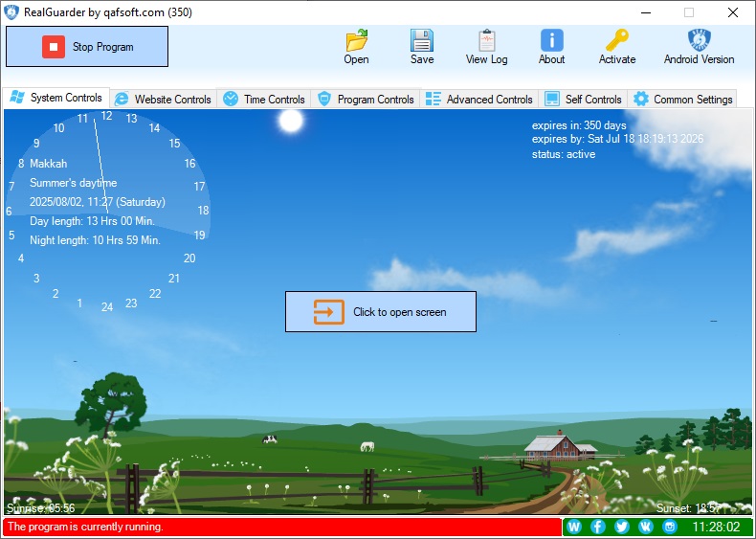Image resolution: width=756 pixels, height=539 pixels.
Task: Click the website 'W' icon in status bar
Action: tap(574, 527)
